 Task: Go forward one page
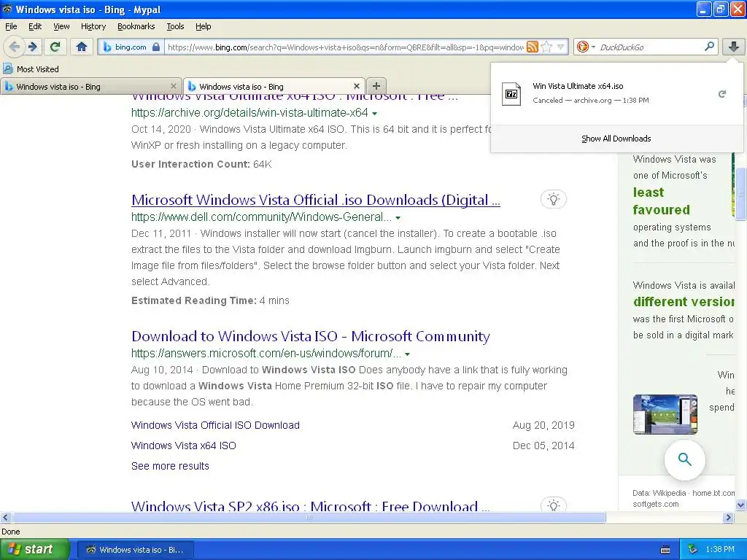pos(32,47)
